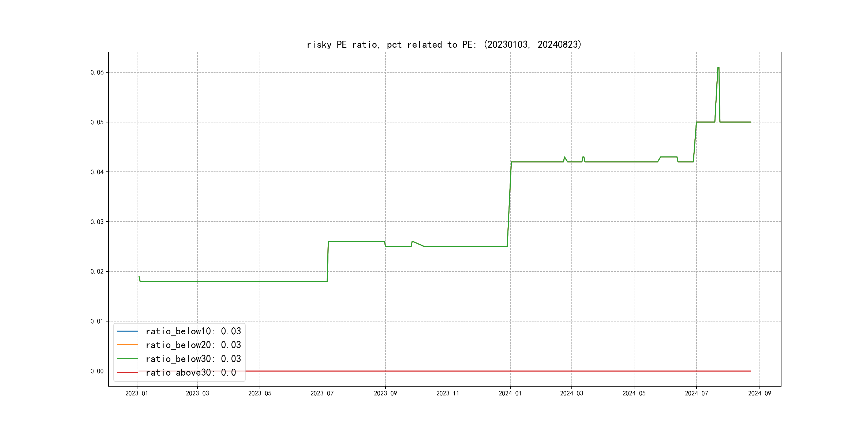Click the orange ratio_below20 legend line
This screenshot has height=434, width=868.
coord(127,345)
